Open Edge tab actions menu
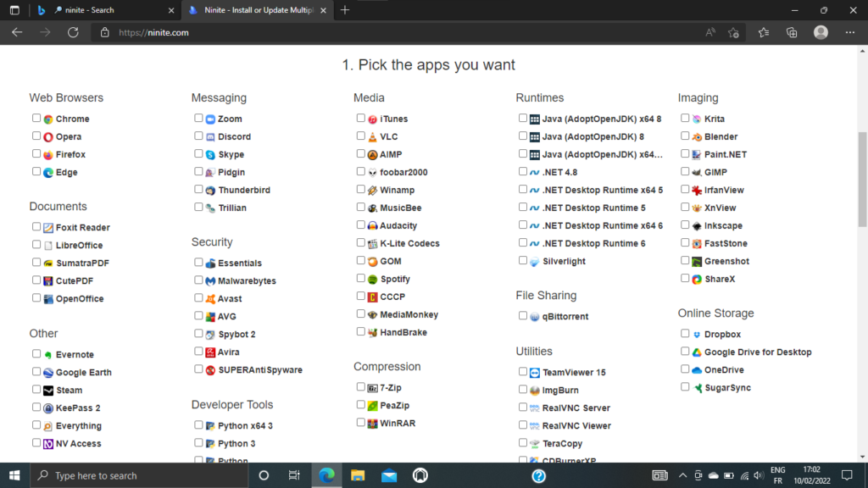Viewport: 868px width, 488px height. tap(14, 10)
